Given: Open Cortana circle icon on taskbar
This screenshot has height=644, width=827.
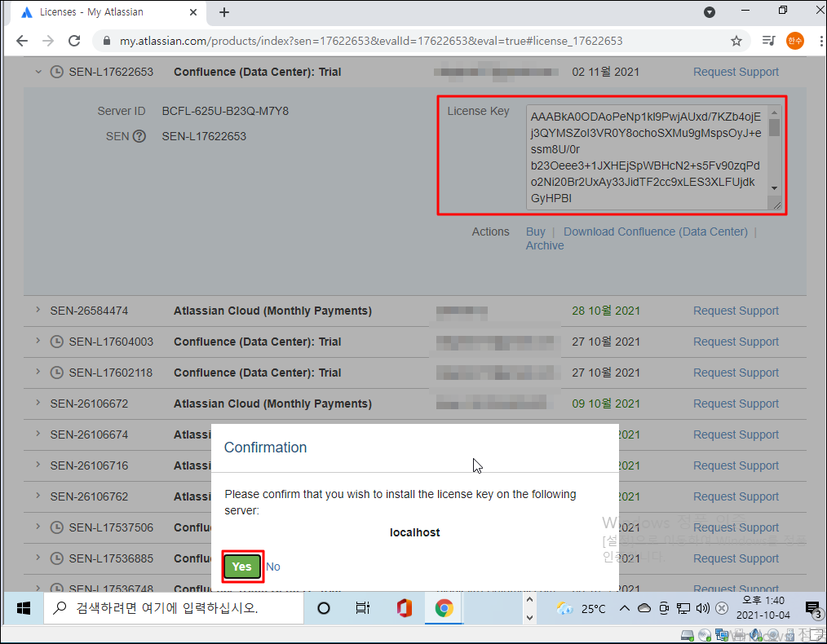Looking at the screenshot, I should click(324, 608).
